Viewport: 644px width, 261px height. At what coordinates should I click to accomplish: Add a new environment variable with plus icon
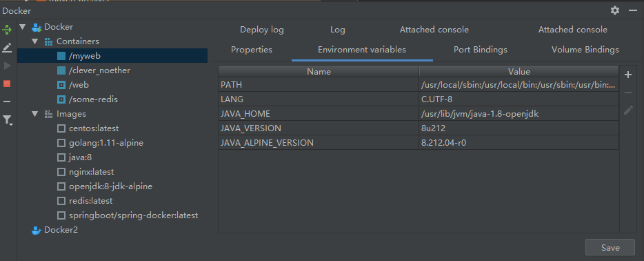628,75
